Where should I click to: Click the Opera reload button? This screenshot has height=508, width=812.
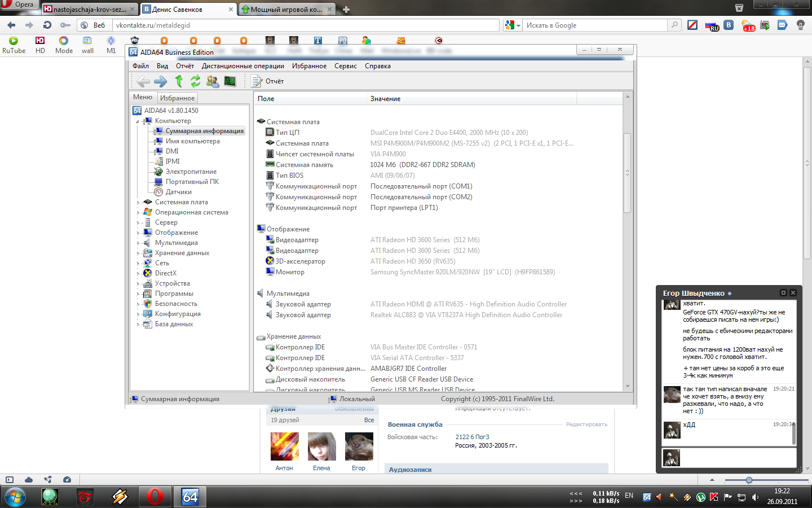(x=47, y=25)
